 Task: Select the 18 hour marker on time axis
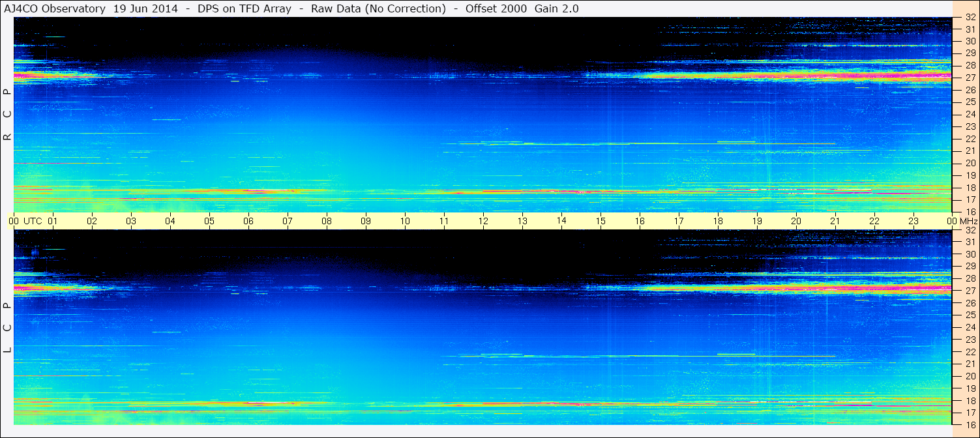pos(718,221)
